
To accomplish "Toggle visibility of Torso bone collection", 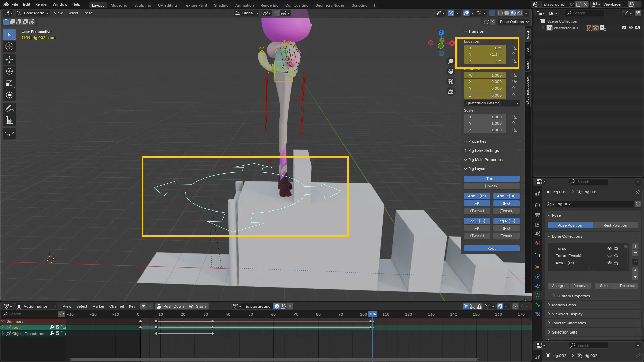I will tap(609, 248).
